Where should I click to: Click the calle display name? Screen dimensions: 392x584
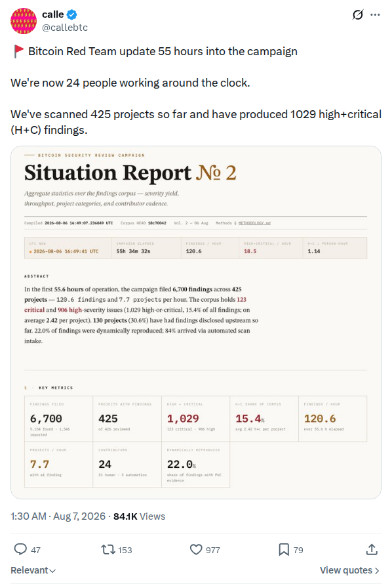pos(53,14)
